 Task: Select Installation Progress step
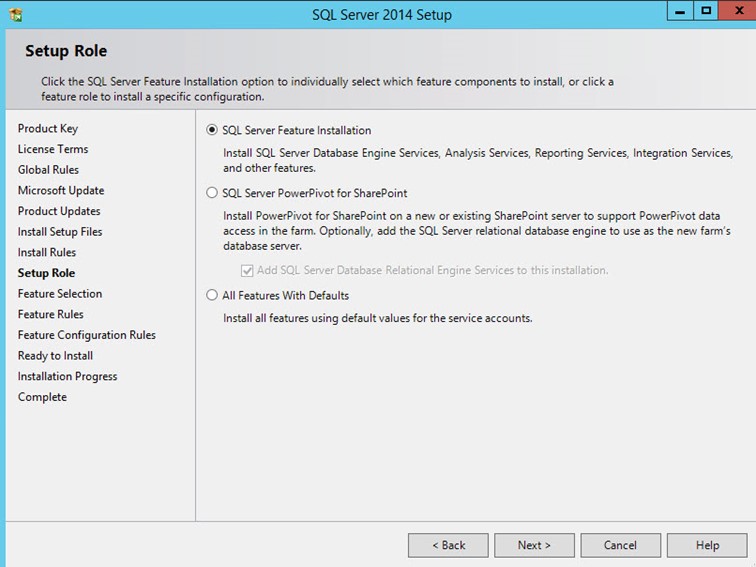click(x=67, y=377)
